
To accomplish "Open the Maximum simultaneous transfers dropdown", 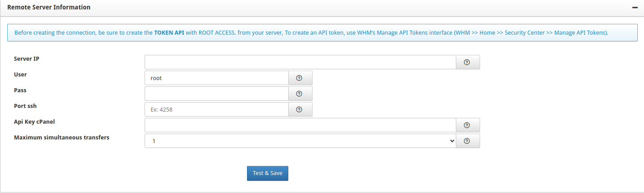I will 300,141.
